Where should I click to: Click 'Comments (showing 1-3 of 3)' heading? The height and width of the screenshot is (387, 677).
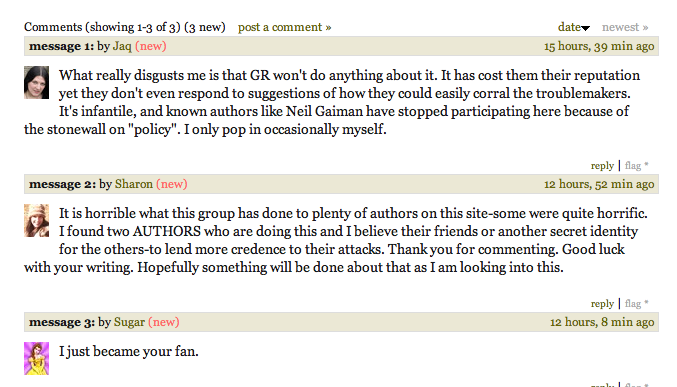(102, 27)
